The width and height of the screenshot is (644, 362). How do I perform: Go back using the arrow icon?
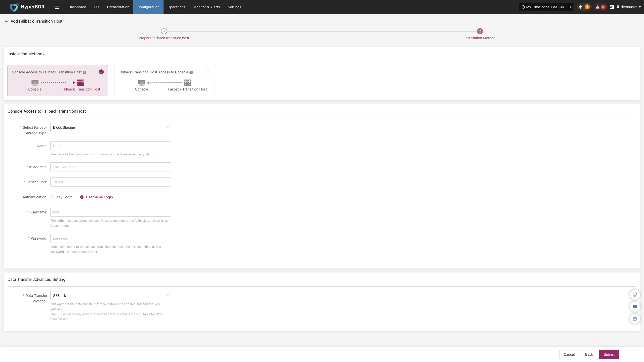(6, 21)
